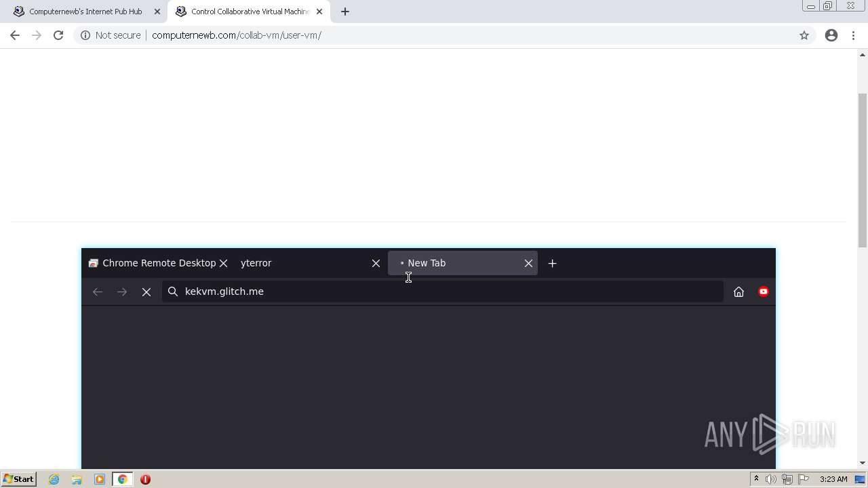Open a new Chrome tab
The height and width of the screenshot is (488, 868).
coord(345,12)
